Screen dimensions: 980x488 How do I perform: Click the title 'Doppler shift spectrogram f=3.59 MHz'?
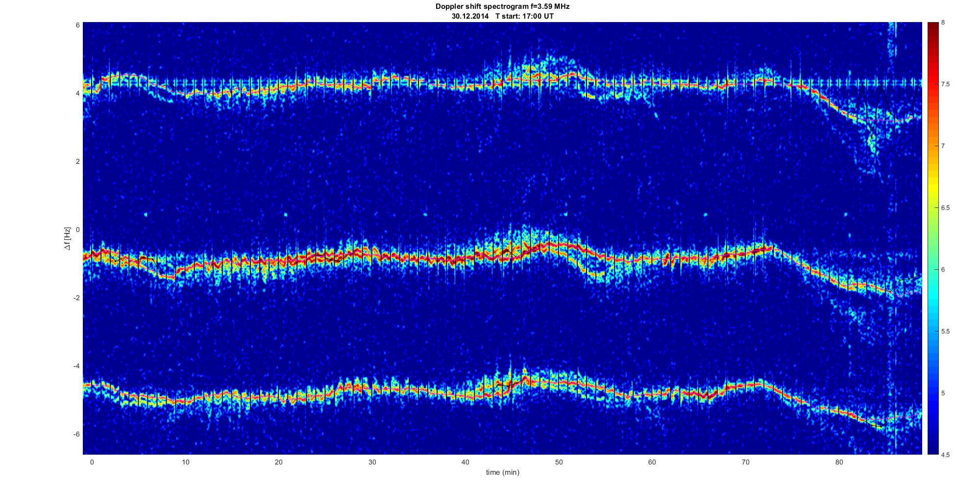pos(502,7)
